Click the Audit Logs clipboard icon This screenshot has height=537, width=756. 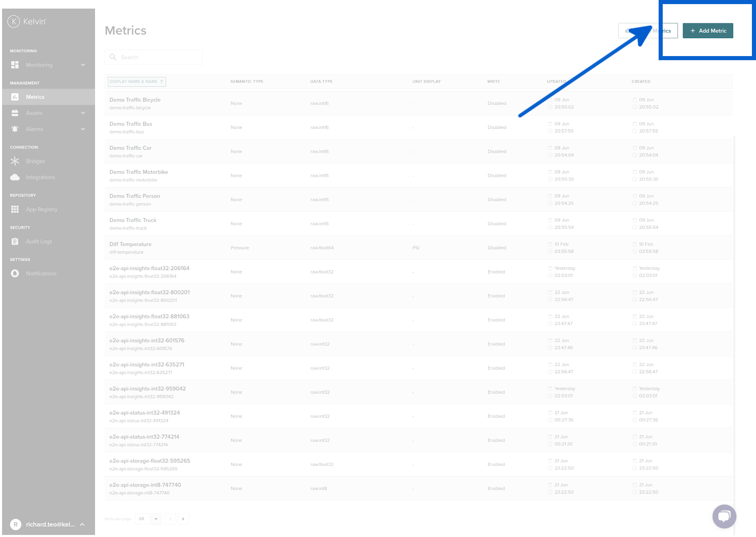[x=15, y=241]
